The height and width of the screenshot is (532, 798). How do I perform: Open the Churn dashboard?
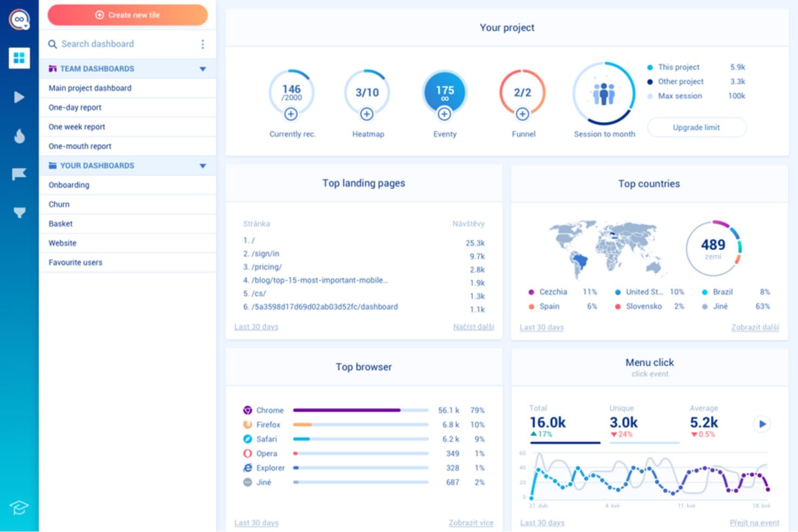tap(127, 204)
